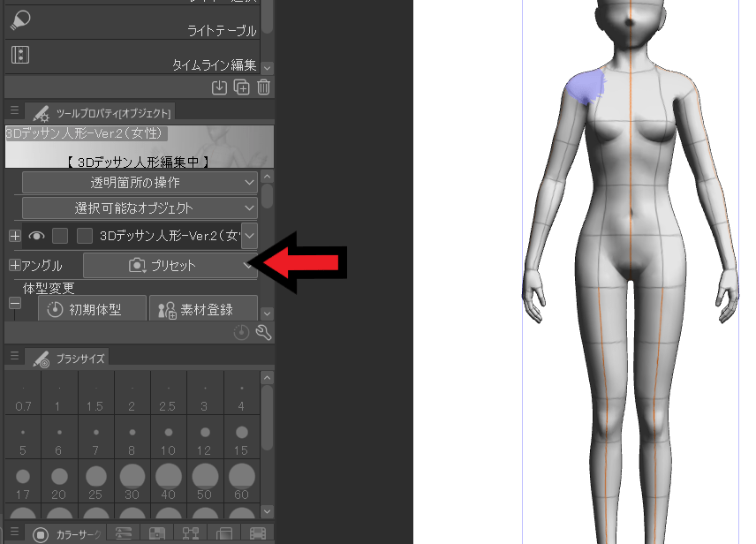The height and width of the screenshot is (544, 756).
Task: Open the プリセット preset dropdown
Action: (x=170, y=265)
